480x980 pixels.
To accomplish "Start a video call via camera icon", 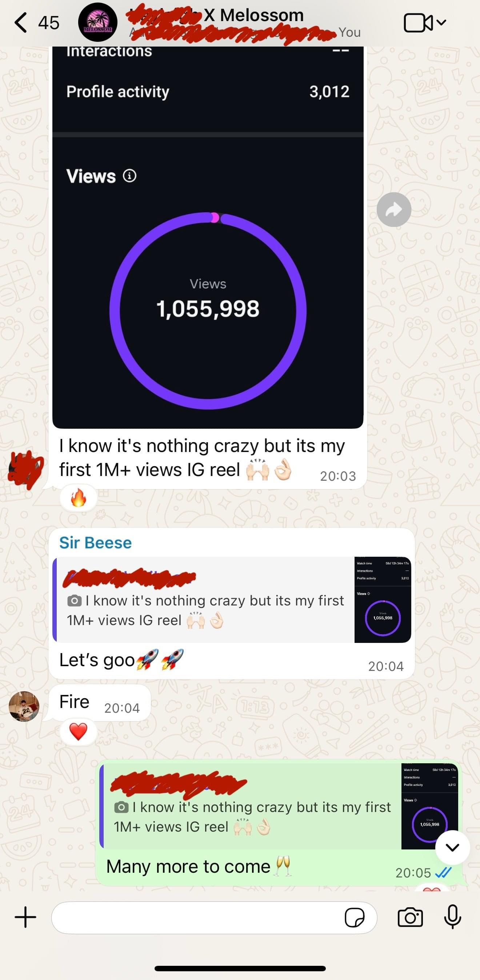I will click(418, 23).
